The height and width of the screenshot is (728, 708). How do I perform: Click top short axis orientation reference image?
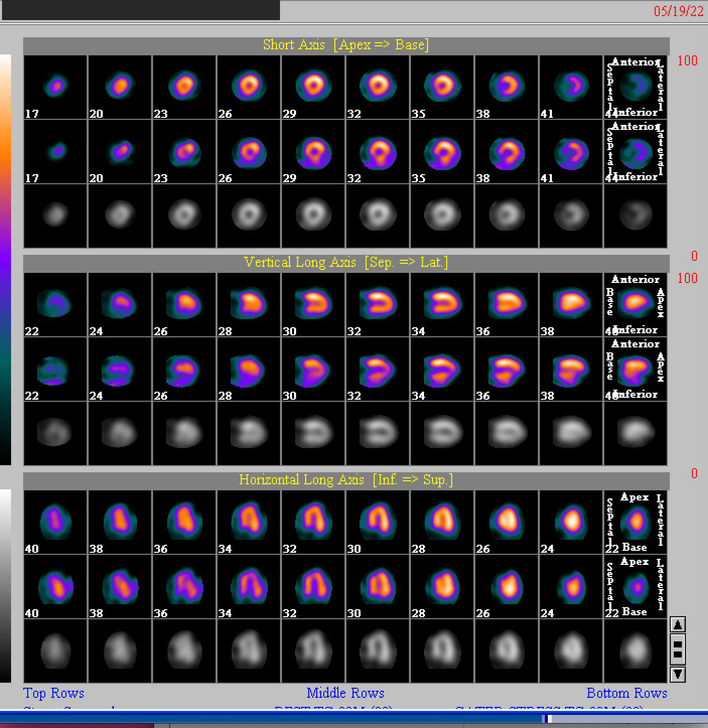[635, 87]
